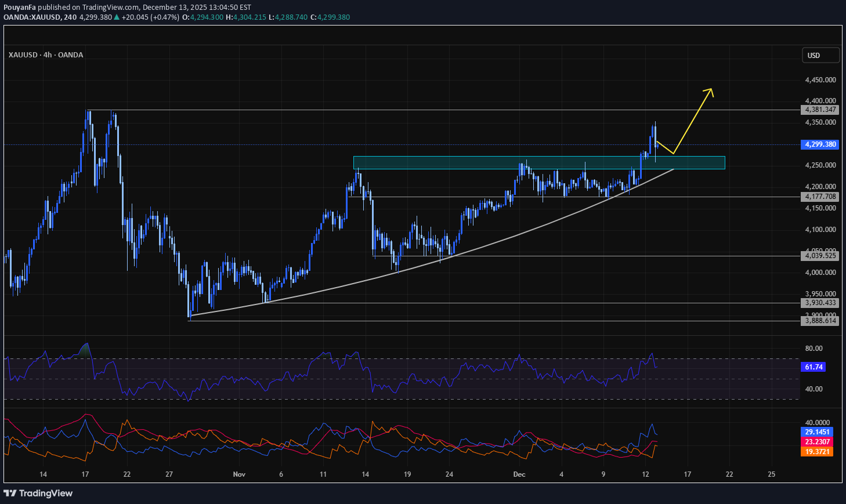Select the 4,177.708 price level label
Image resolution: width=846 pixels, height=504 pixels.
point(820,197)
